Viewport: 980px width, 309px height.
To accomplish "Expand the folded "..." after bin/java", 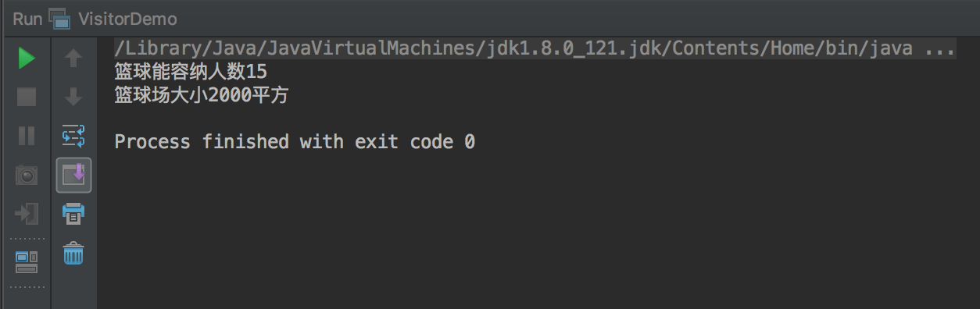I will coord(939,49).
